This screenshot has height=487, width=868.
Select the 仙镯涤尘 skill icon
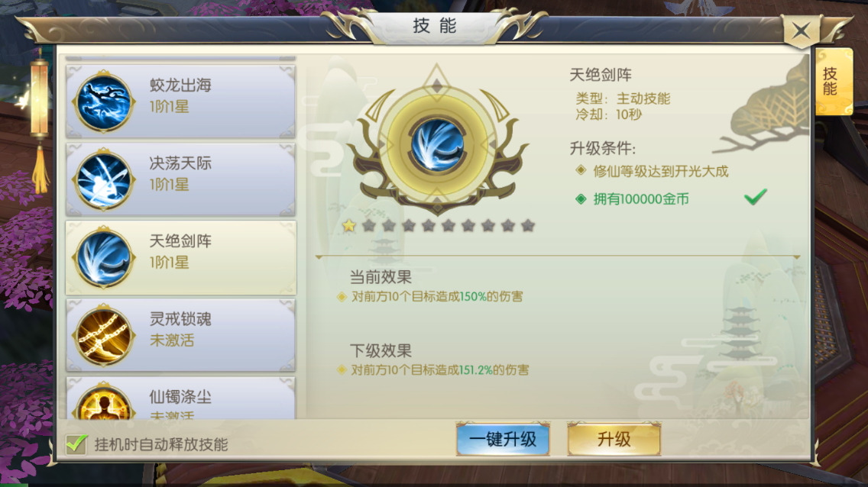(103, 402)
